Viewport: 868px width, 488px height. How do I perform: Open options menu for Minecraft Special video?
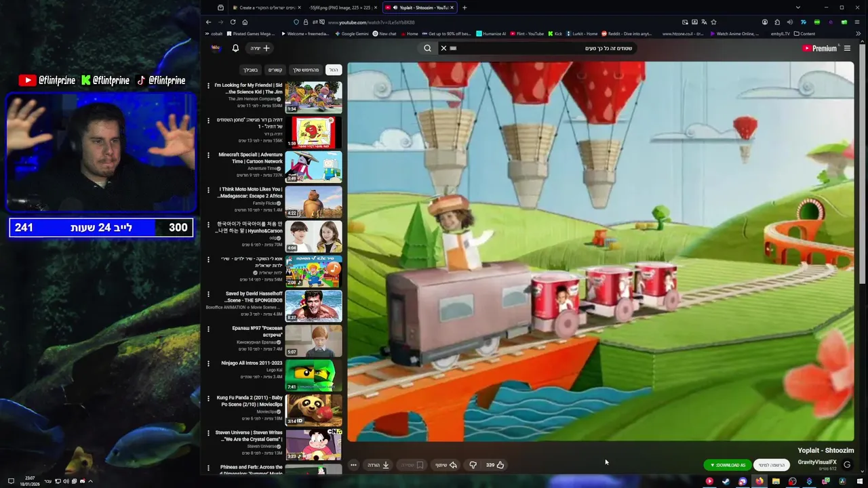[x=208, y=155]
